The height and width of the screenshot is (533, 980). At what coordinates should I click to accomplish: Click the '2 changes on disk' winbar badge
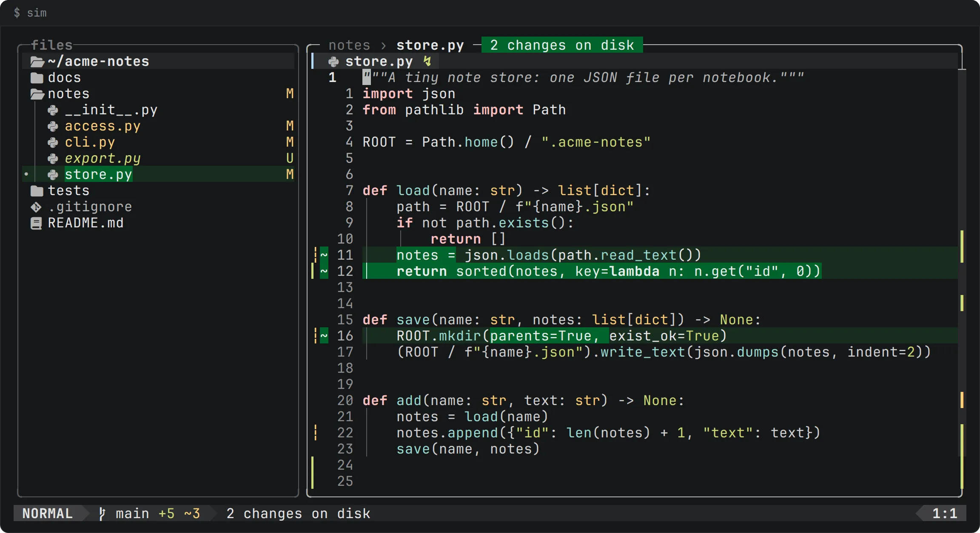point(562,45)
